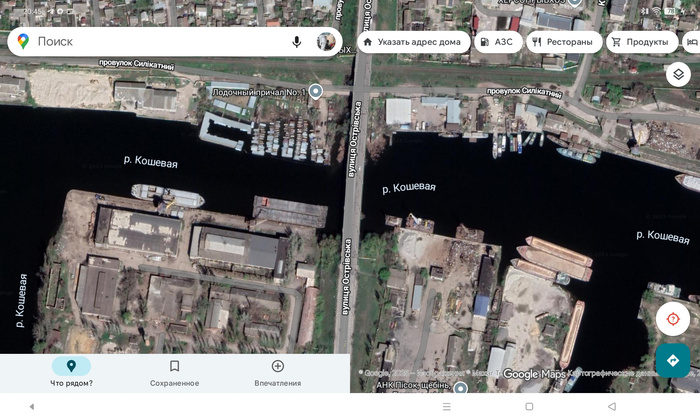
Task: Switch to the Впечатления tab
Action: click(x=277, y=373)
